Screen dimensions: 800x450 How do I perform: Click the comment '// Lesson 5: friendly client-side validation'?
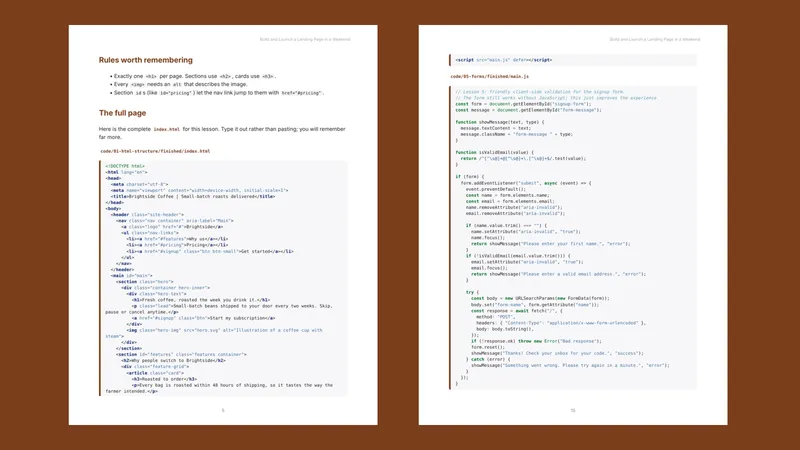(539, 92)
